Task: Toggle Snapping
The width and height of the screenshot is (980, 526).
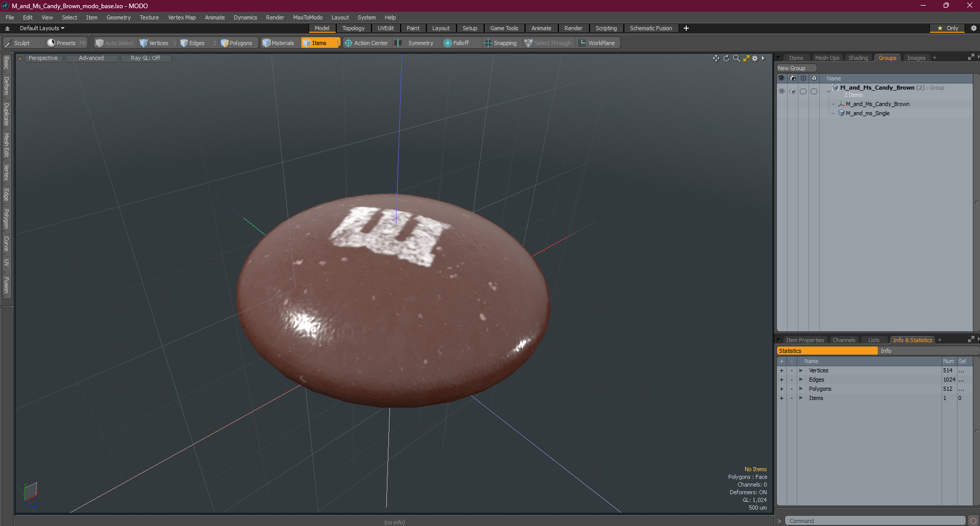Action: [501, 43]
